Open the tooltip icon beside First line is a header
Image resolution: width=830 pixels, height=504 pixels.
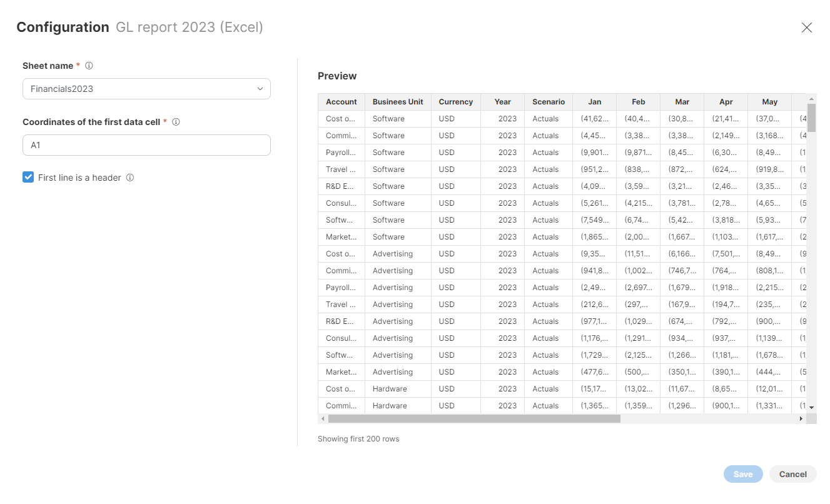[131, 178]
